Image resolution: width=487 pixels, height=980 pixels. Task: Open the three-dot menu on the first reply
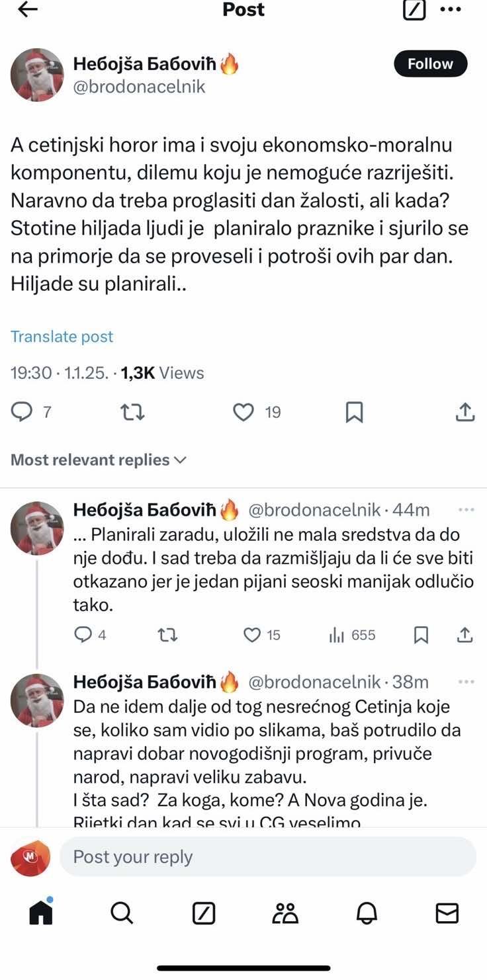pyautogui.click(x=466, y=509)
